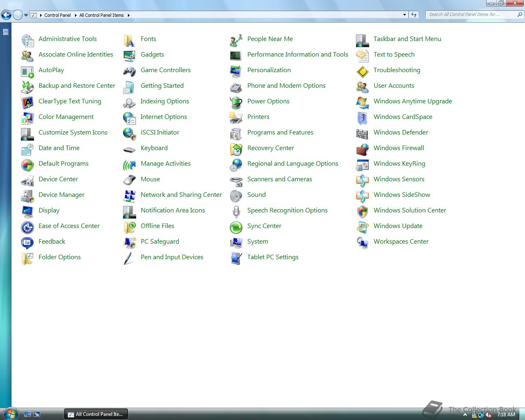
Task: Open the Printers icon
Action: tap(236, 118)
